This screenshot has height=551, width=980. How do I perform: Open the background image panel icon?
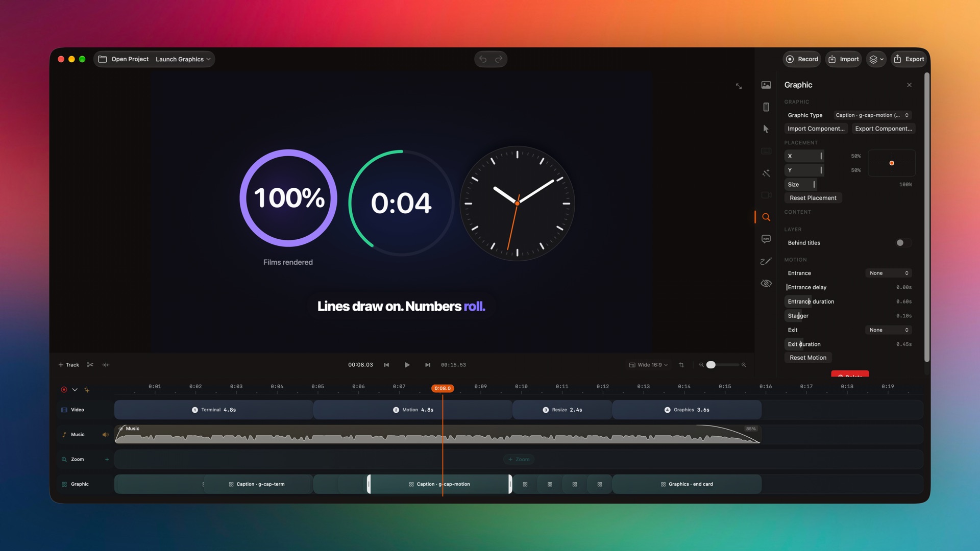pyautogui.click(x=766, y=85)
